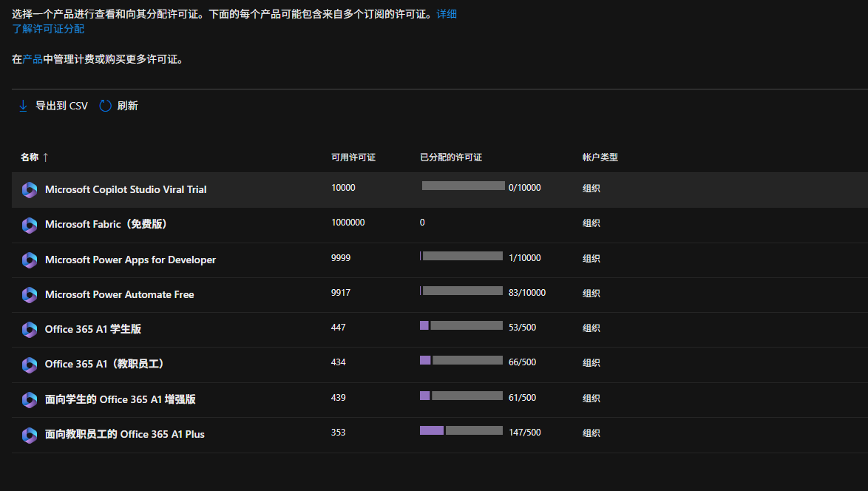Click the product icon for Microsoft Copilot Studio Viral Trial
Image resolution: width=868 pixels, height=491 pixels.
pos(30,190)
